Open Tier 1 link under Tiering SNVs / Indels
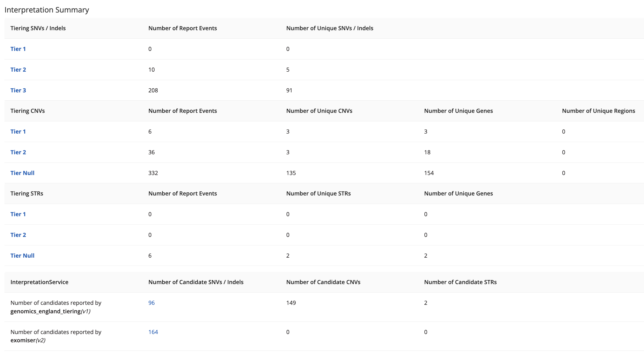Viewport: 644px width, 354px height. click(x=18, y=49)
